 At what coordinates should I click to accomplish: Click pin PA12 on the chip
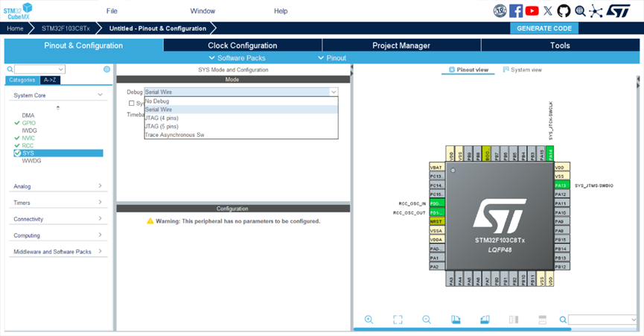[561, 194]
